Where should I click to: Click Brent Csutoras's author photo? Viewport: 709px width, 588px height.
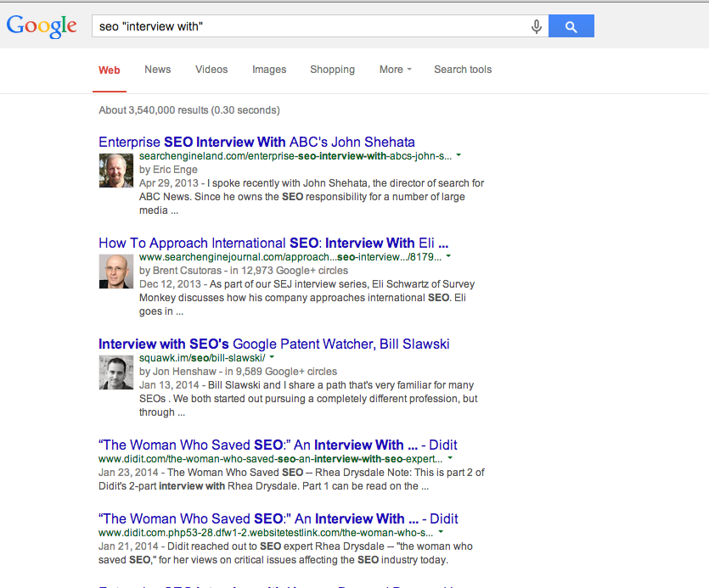[x=116, y=272]
